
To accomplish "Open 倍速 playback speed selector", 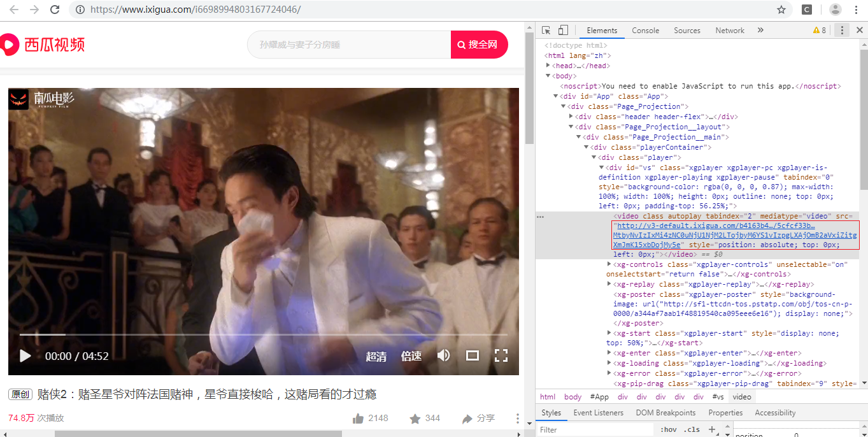I will (411, 356).
